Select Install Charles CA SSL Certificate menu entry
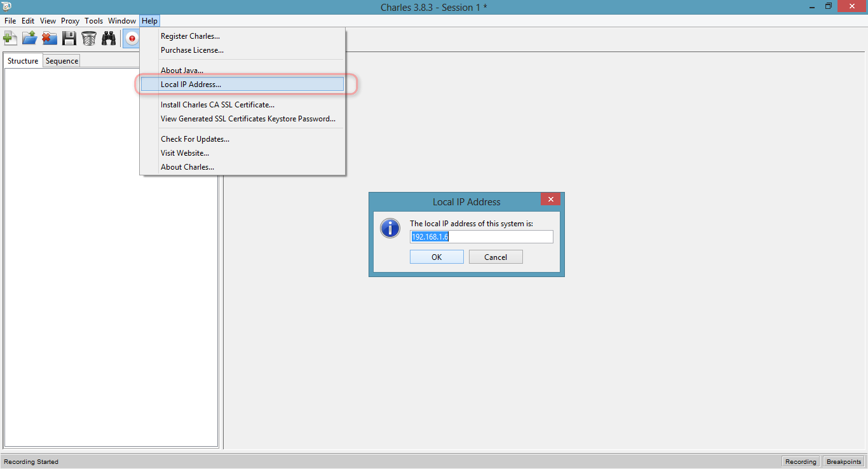868x469 pixels. click(217, 104)
